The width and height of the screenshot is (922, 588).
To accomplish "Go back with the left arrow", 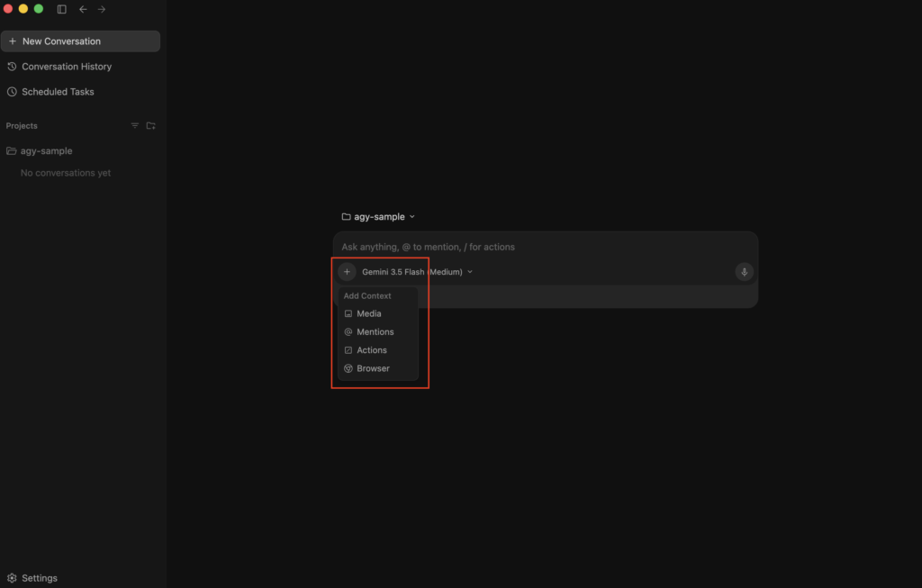I will point(83,9).
